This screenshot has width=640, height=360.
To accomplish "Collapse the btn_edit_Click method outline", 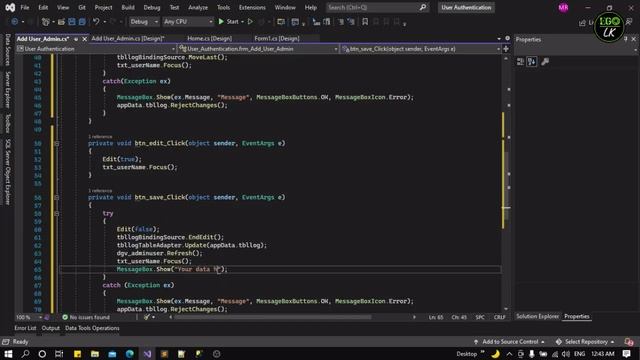I will [x=57, y=144].
